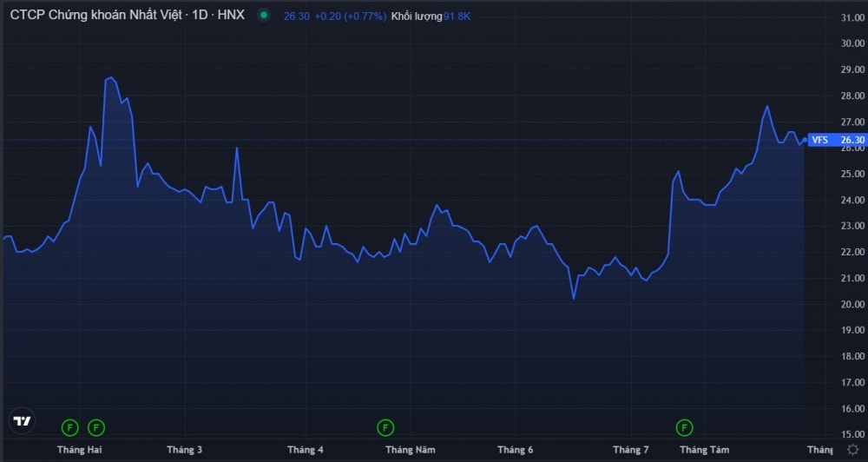Click the 29.00 price axis label
Viewport: 868px width, 462px height.
[852, 69]
